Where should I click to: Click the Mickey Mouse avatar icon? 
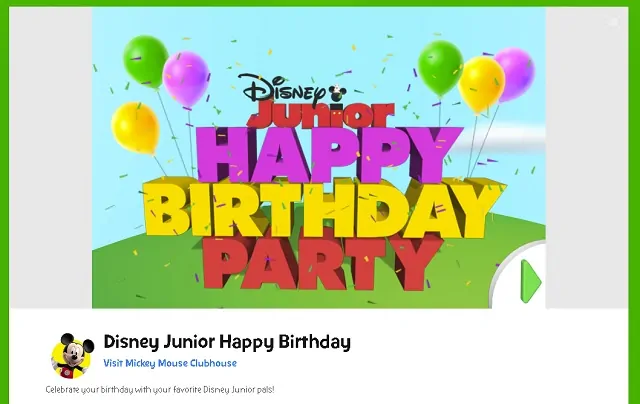coord(72,356)
